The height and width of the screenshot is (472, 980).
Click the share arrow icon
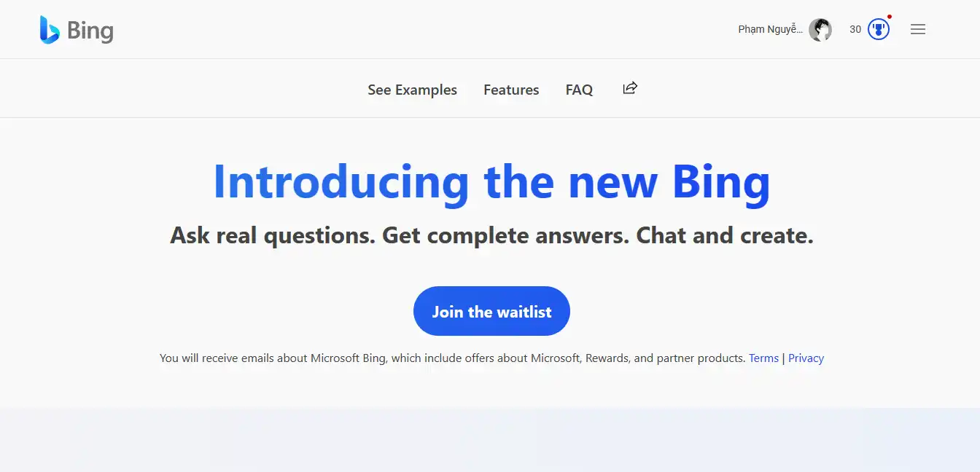[630, 88]
